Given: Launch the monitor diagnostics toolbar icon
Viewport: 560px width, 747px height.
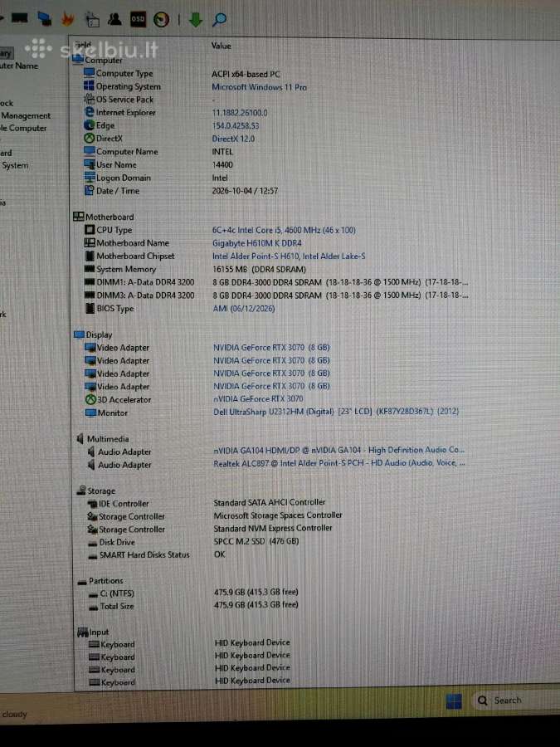Looking at the screenshot, I should (x=45, y=18).
